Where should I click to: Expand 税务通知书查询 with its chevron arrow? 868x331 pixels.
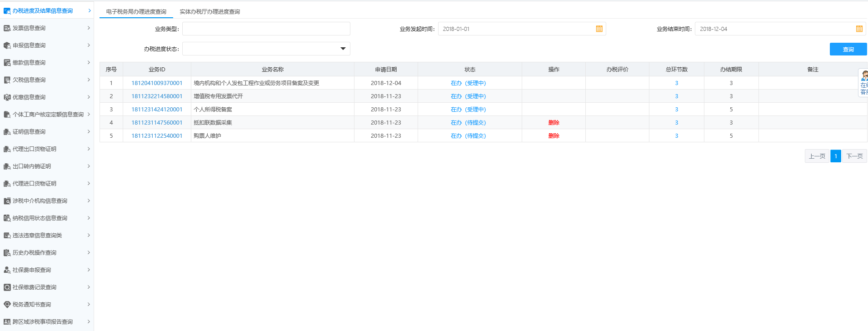point(89,305)
